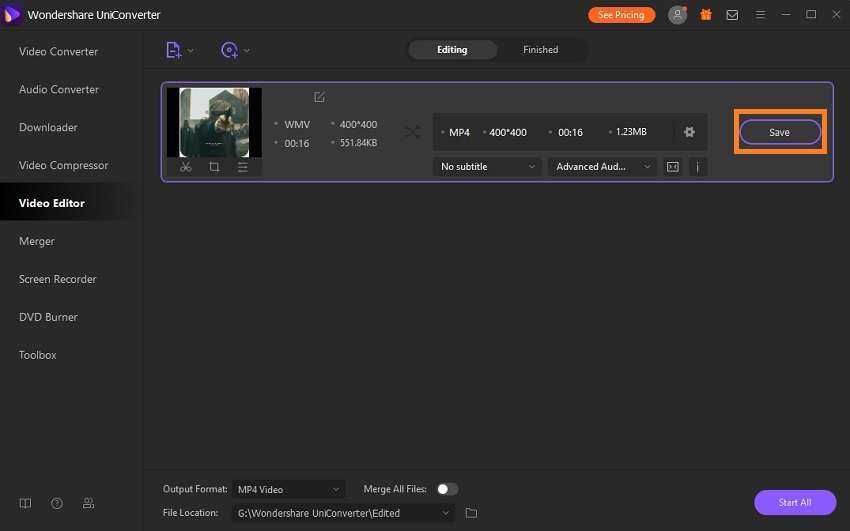Click the MP4 output format text
The image size is (850, 531).
pyautogui.click(x=459, y=132)
